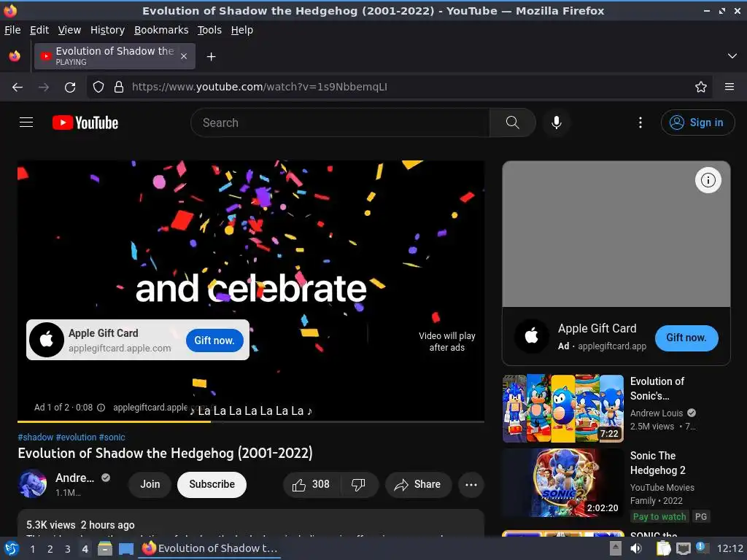
Task: Open the channel avatar picture
Action: pos(32,483)
